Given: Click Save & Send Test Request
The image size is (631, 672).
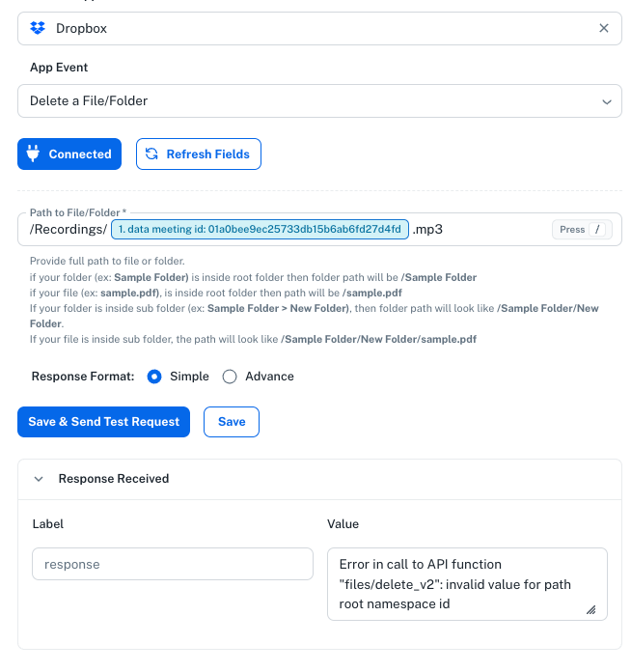Looking at the screenshot, I should [103, 422].
